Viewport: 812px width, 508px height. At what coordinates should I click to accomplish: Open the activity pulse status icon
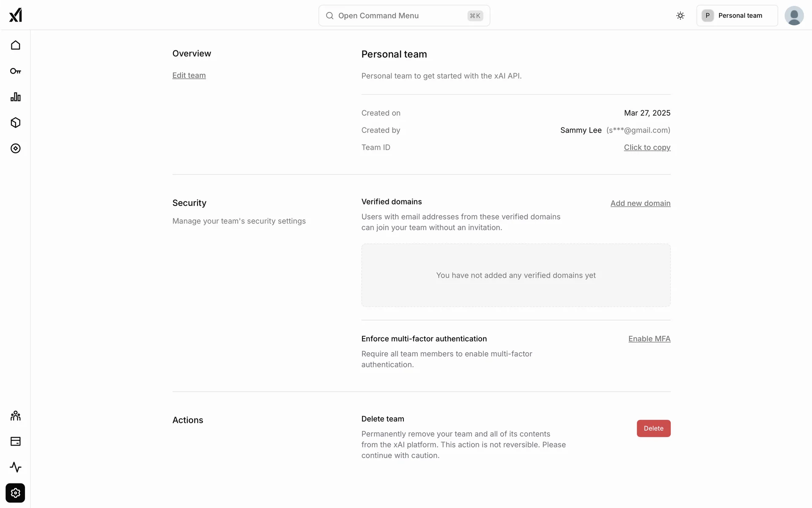pos(15,467)
